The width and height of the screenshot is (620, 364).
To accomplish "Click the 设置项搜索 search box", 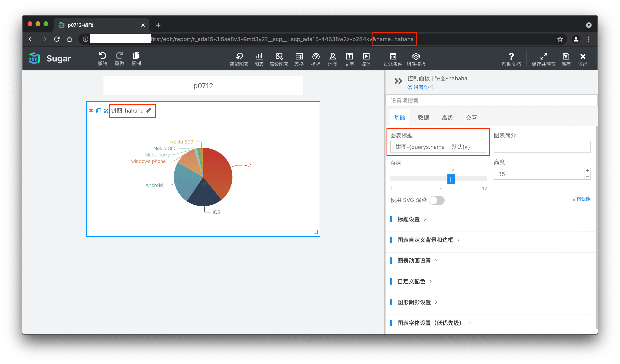I will 491,101.
